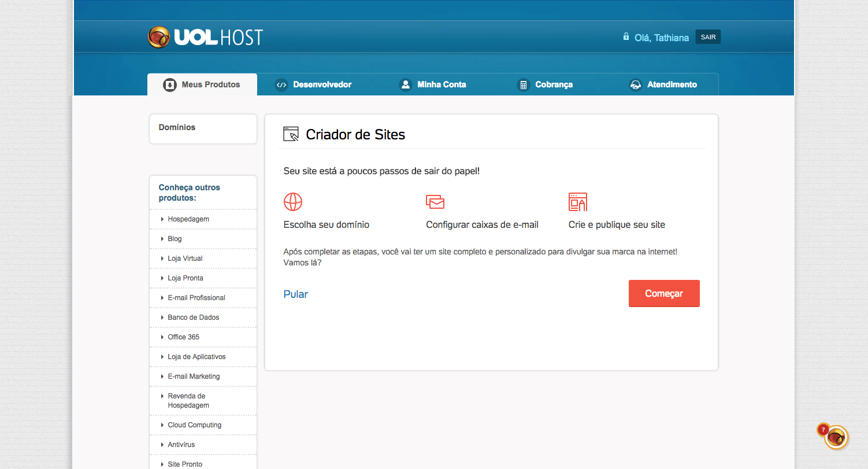The width and height of the screenshot is (868, 469).
Task: Click the headset icon beside Atendimento
Action: [636, 85]
